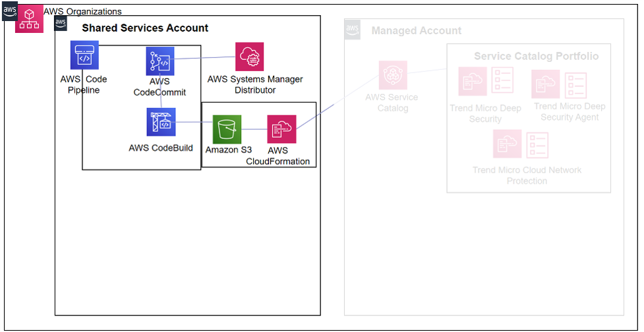The image size is (644, 332).
Task: Click AWS logo of Shared Services Account
Action: [x=61, y=23]
